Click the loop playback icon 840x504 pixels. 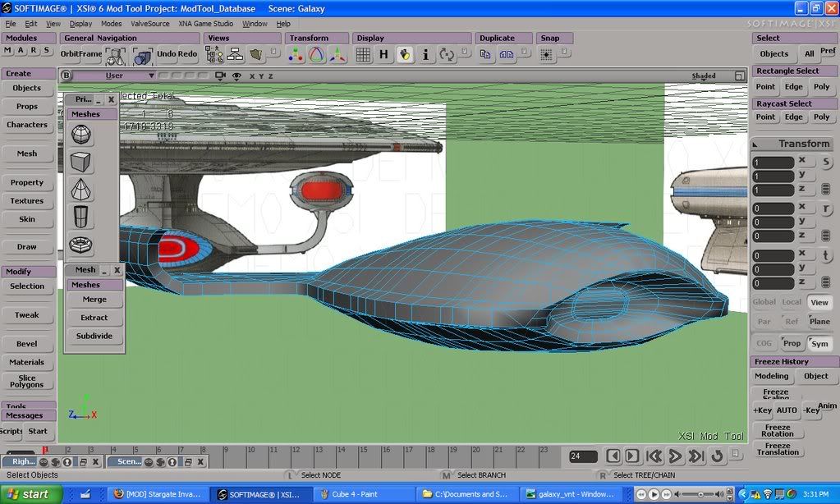[x=717, y=456]
